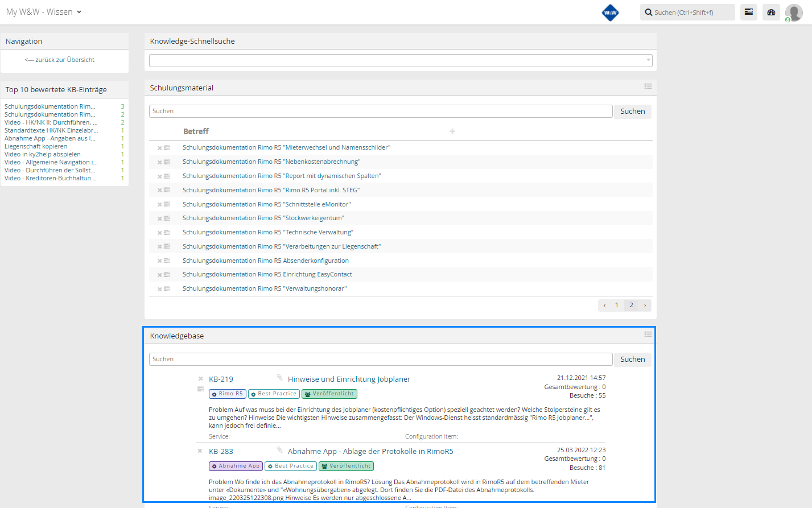Open the Knowledgebase panel options icon
The width and height of the screenshot is (812, 508).
click(648, 334)
